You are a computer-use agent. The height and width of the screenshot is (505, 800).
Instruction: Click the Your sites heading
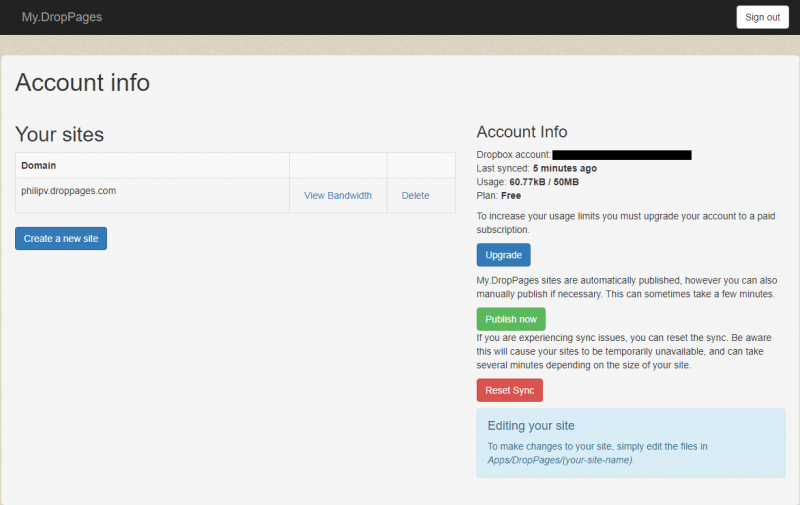coord(60,134)
